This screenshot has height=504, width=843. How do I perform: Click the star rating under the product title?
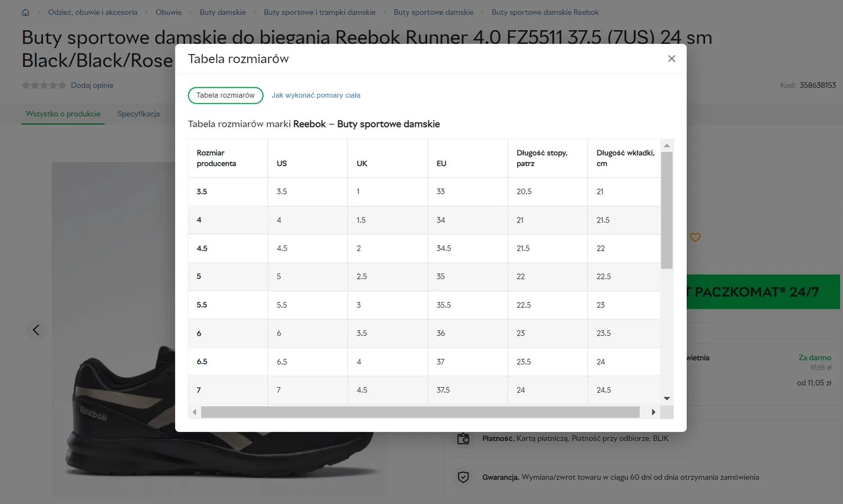[44, 85]
